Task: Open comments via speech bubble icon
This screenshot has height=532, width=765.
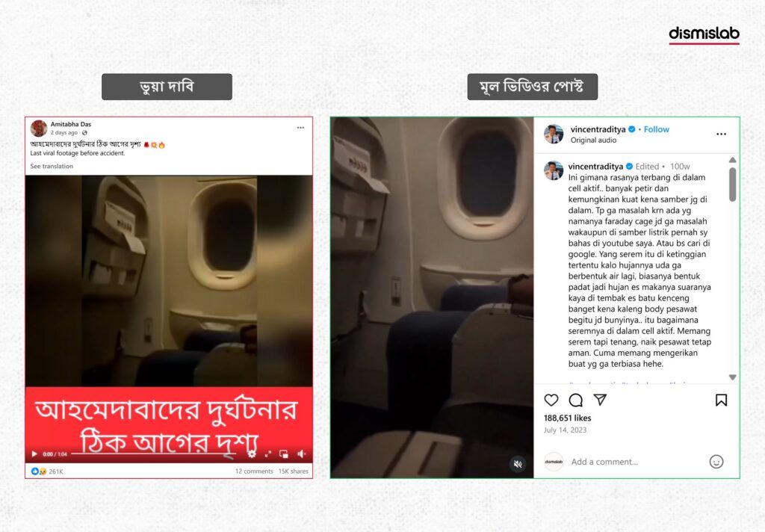Action: click(x=576, y=400)
